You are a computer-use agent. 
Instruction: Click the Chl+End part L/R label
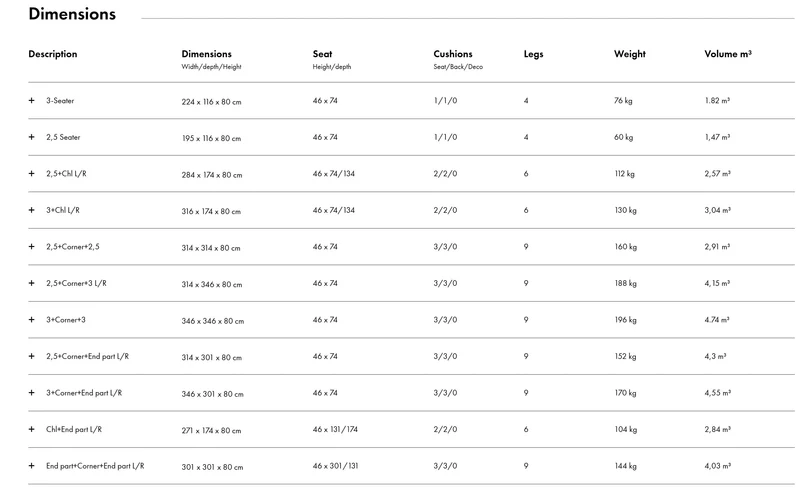(74, 429)
